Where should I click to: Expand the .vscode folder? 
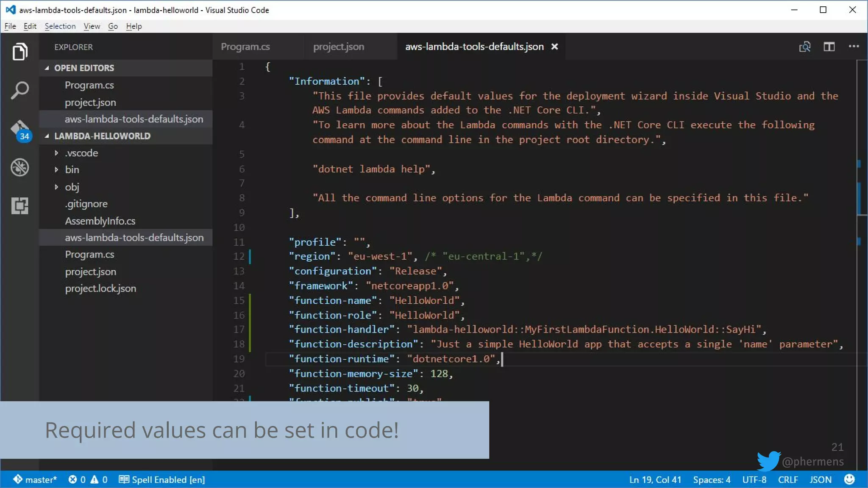(56, 153)
